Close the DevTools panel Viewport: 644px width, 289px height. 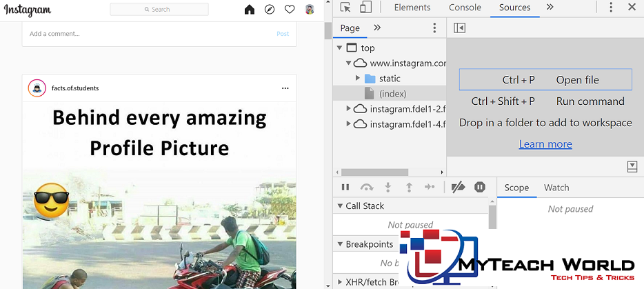point(632,7)
